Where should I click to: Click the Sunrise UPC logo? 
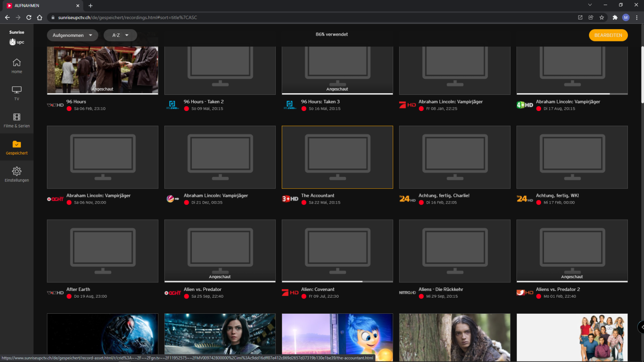click(17, 37)
